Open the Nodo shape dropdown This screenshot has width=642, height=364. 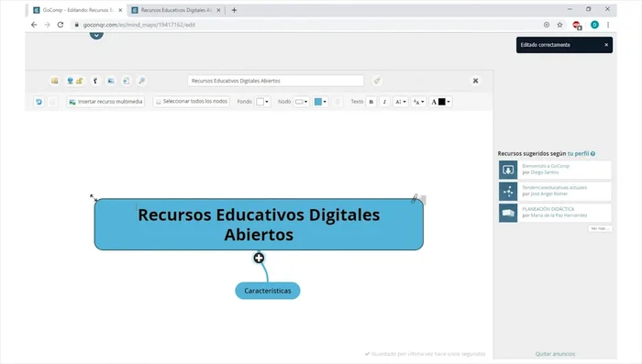click(x=301, y=102)
